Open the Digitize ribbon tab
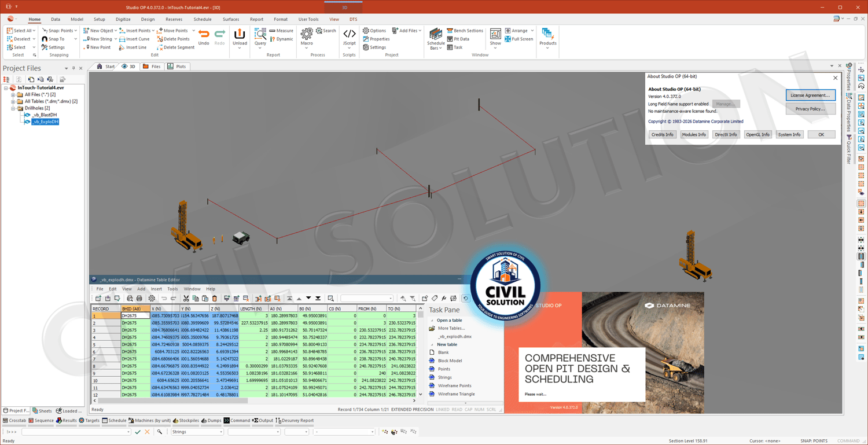The image size is (868, 445). (x=123, y=19)
